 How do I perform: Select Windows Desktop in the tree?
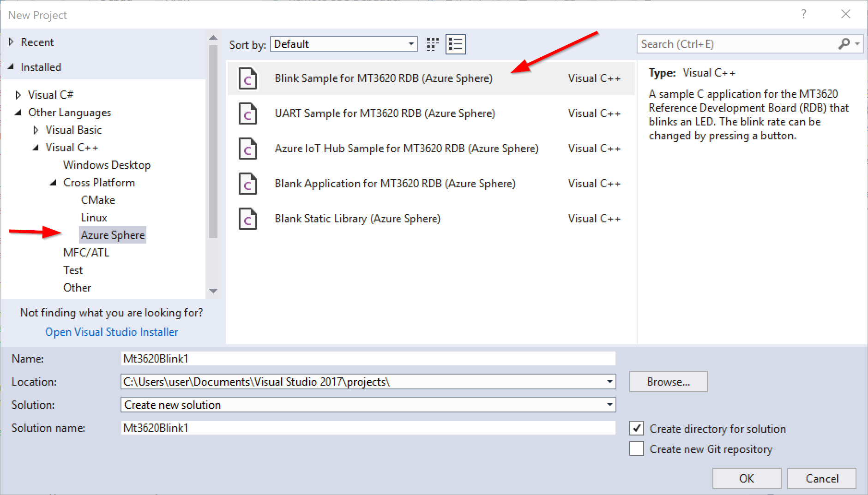point(107,165)
